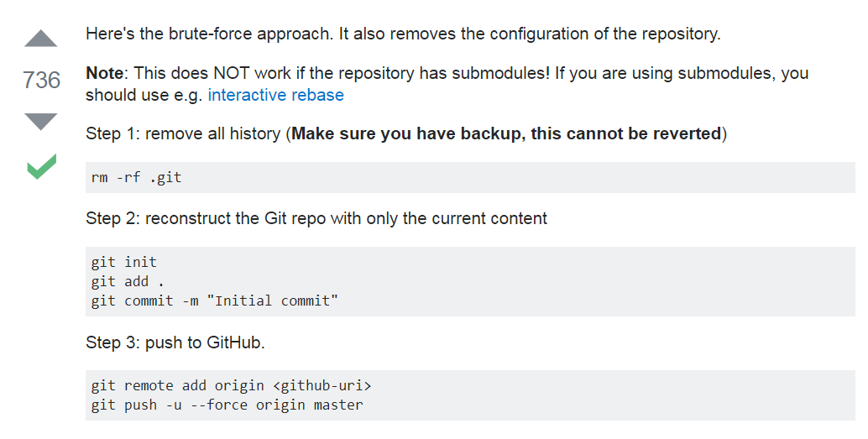Click the rm -rf .git code block
This screenshot has width=868, height=439.
(470, 177)
